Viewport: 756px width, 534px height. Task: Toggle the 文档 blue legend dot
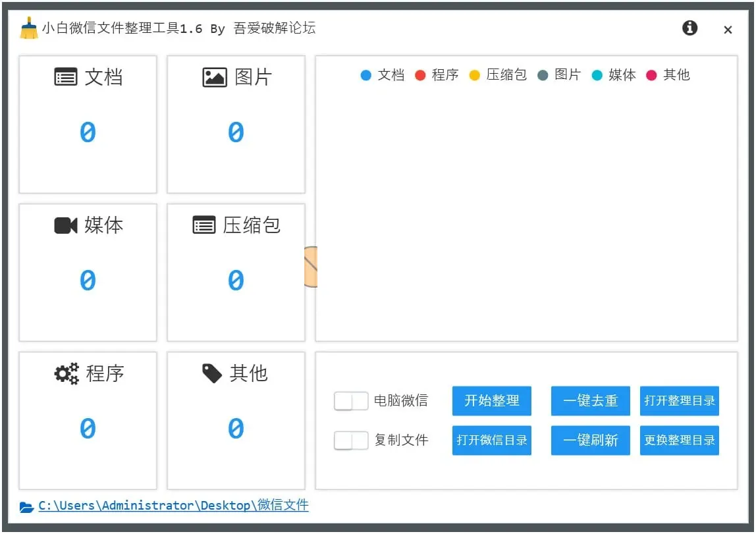[366, 76]
